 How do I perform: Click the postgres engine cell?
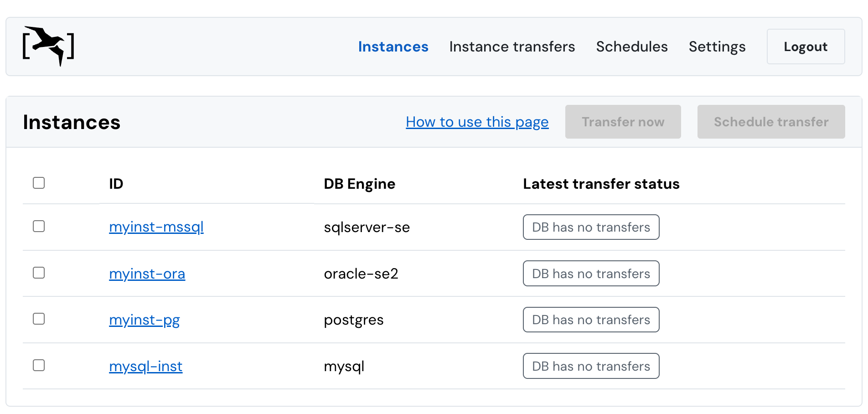tap(354, 320)
